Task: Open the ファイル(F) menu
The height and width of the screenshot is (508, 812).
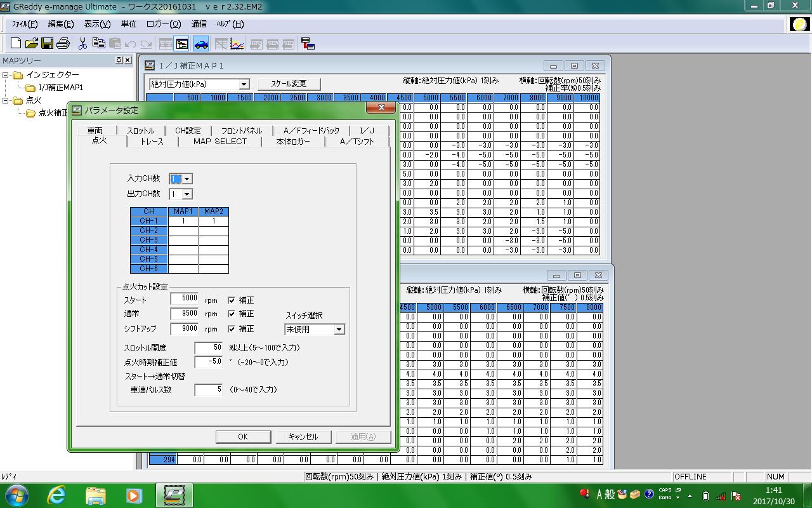Action: (25, 24)
